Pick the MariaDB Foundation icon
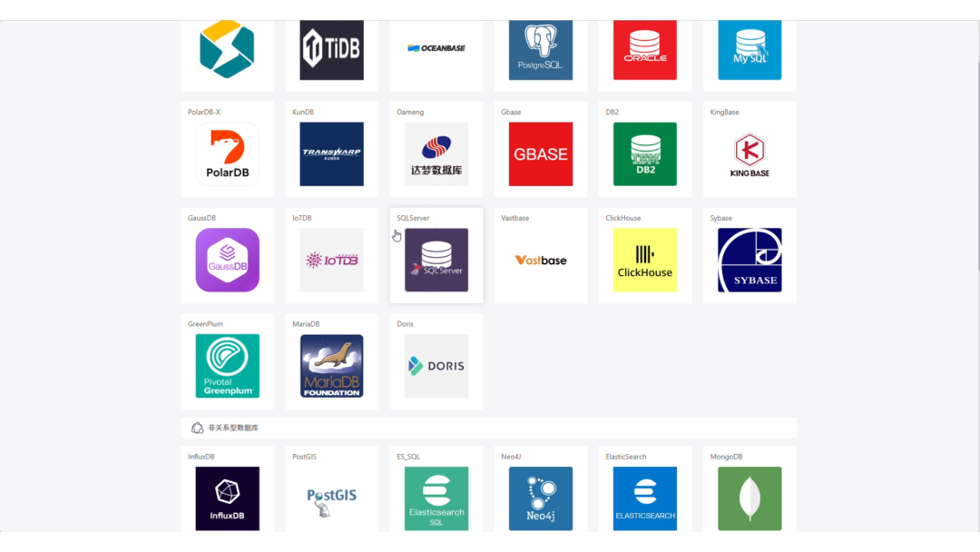 click(x=331, y=366)
